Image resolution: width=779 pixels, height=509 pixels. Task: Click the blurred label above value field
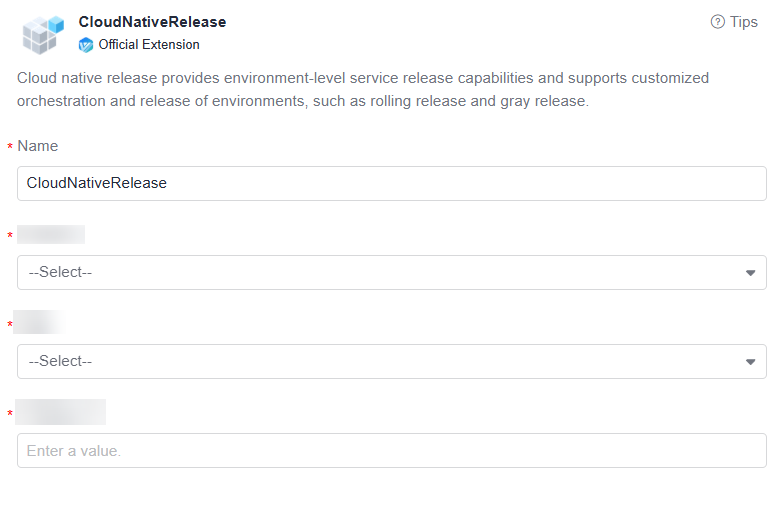tap(61, 412)
